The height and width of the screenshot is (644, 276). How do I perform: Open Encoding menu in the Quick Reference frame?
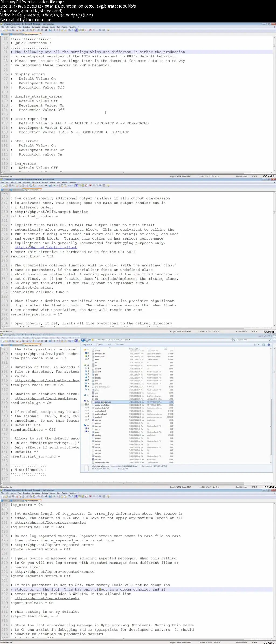27,27
